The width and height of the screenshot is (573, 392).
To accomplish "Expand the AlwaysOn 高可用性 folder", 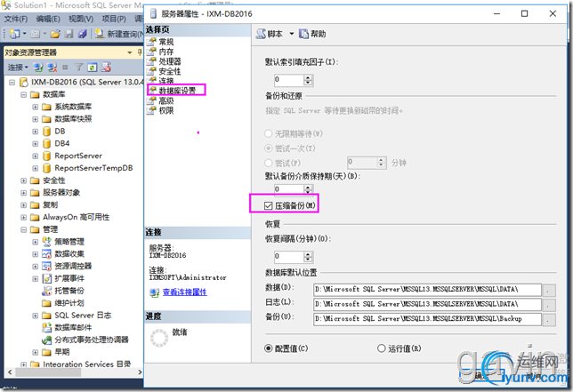I will click(24, 218).
